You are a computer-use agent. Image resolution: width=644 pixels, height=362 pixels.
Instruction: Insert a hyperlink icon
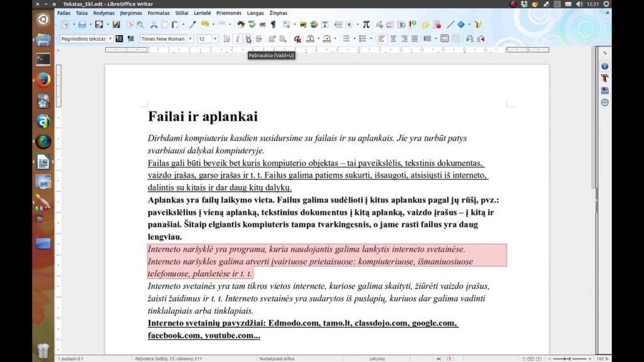379,25
